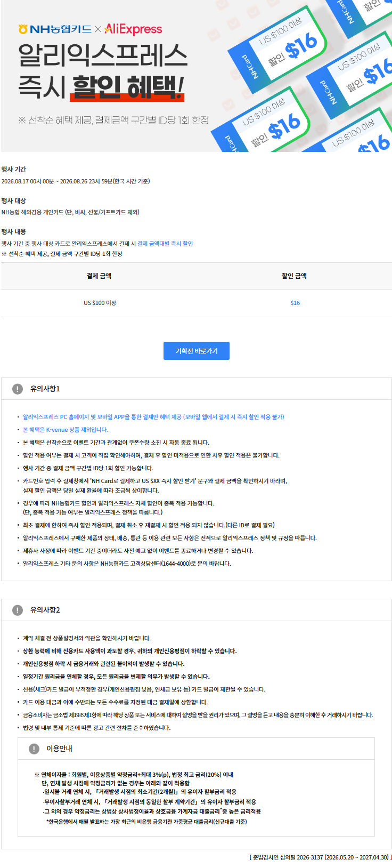The image size is (392, 868).
Task: Select the 유의사항1 section heading
Action: point(45,389)
